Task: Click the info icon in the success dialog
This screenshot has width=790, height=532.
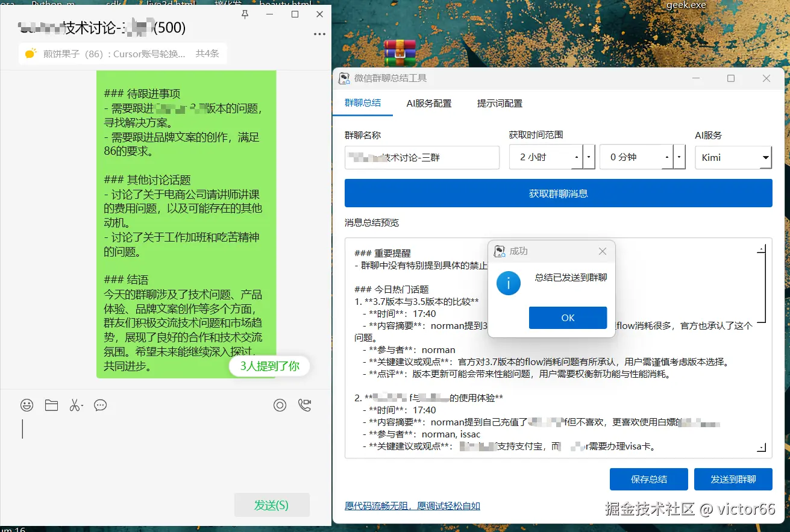Action: click(x=508, y=283)
